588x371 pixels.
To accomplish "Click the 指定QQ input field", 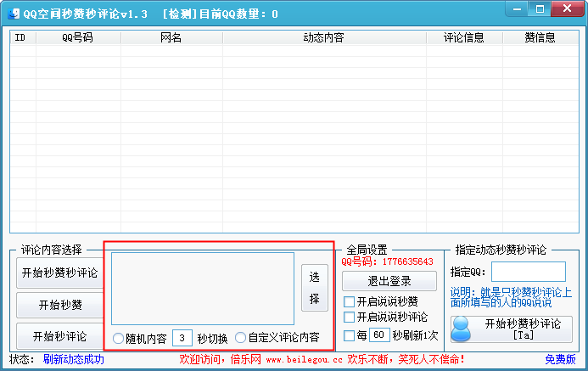I will pyautogui.click(x=529, y=272).
